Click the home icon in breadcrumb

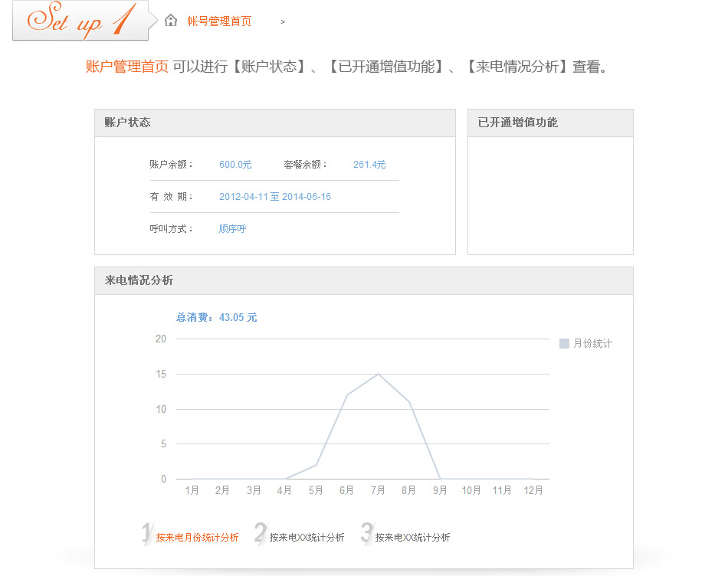point(171,21)
